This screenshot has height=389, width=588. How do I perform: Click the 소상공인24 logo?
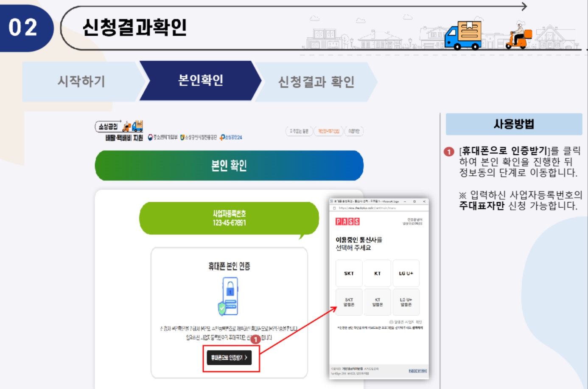(x=231, y=137)
